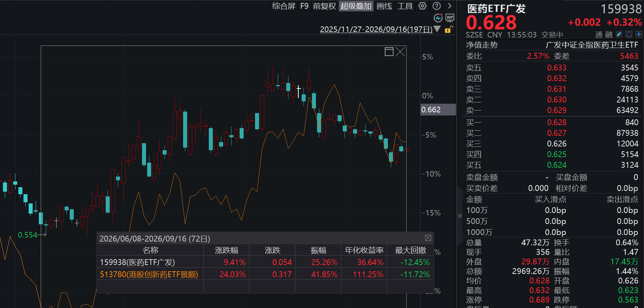Open the 画线 drawing tools

click(x=384, y=6)
